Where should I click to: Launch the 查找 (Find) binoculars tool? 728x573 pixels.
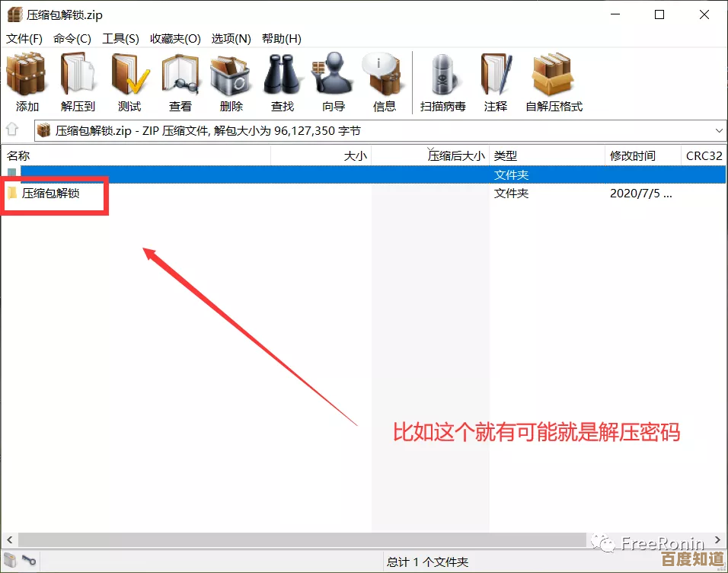tap(283, 82)
